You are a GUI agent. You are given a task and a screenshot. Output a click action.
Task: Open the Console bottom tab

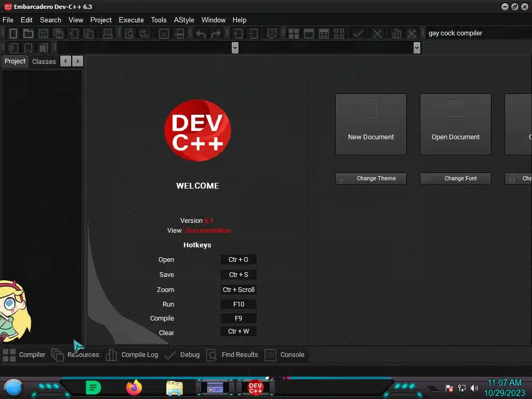284,355
